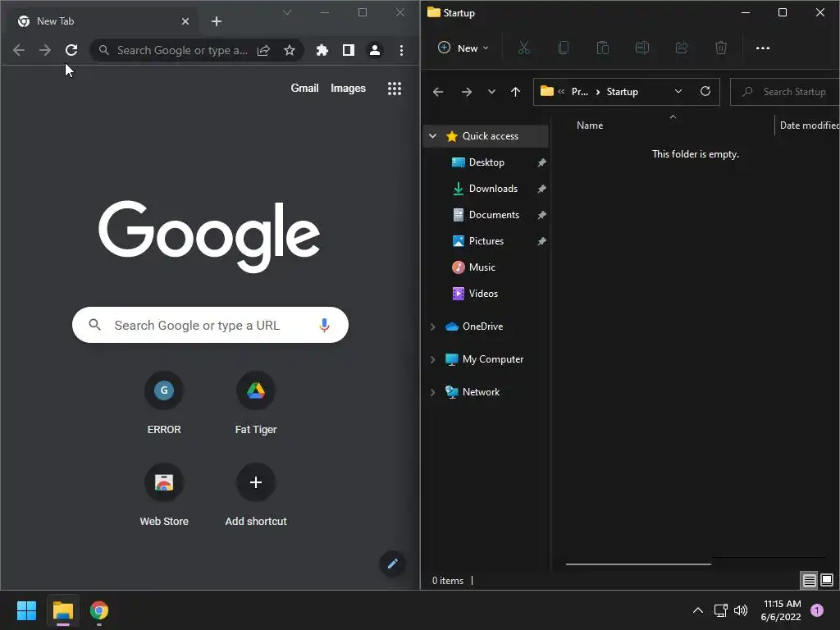Focus the Google search box
The width and height of the screenshot is (840, 630).
(210, 325)
